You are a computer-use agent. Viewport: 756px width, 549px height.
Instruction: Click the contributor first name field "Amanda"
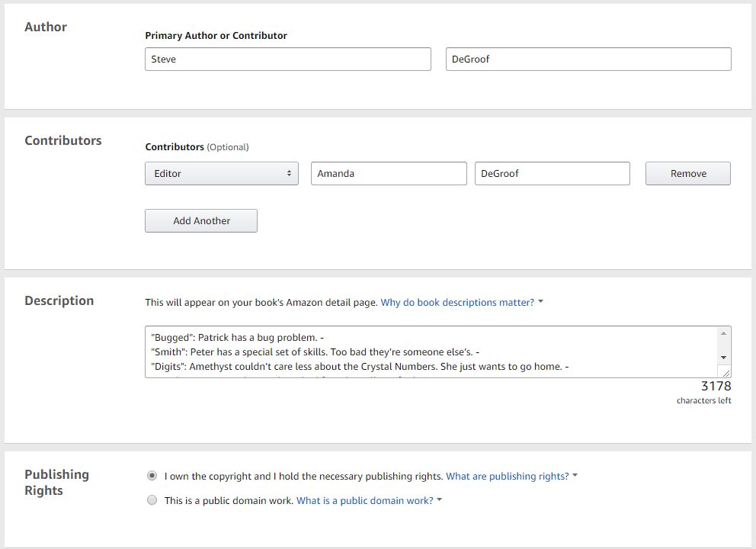[x=388, y=174]
